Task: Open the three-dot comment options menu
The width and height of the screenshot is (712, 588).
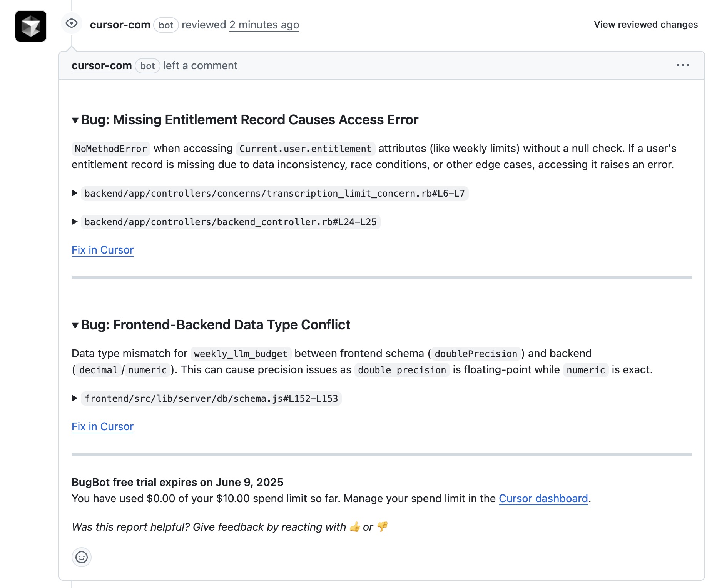Action: (682, 65)
